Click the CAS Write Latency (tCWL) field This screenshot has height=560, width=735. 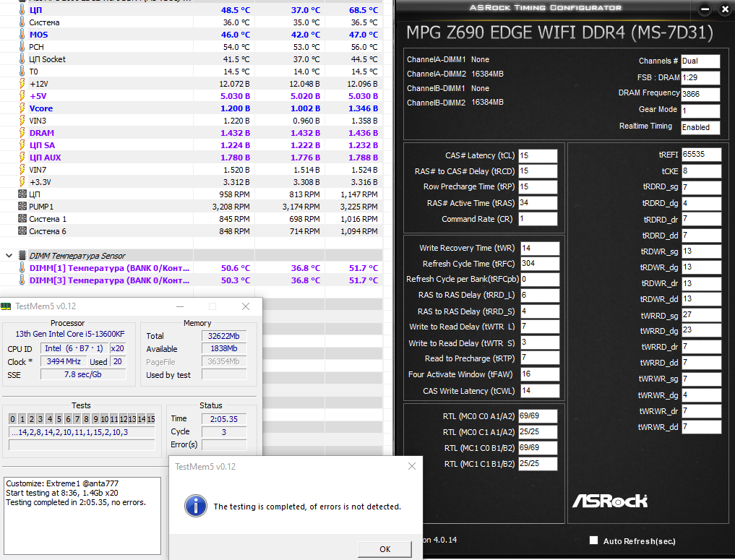(540, 390)
